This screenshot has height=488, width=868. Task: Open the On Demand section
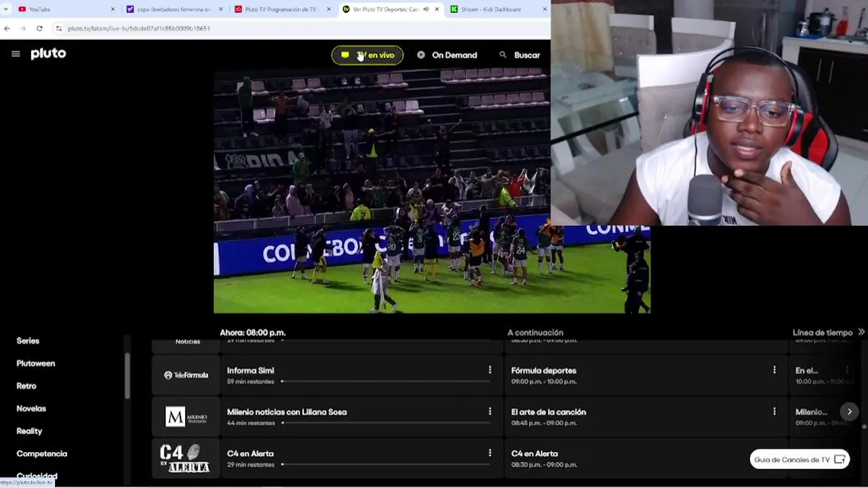tap(447, 55)
